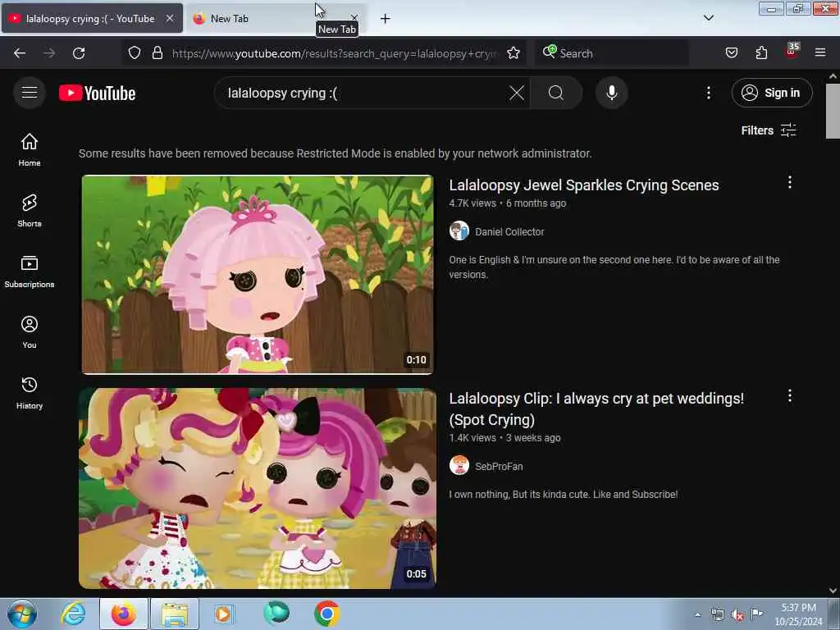This screenshot has width=840, height=630.
Task: Close the New Tab tab
Action: click(x=354, y=18)
